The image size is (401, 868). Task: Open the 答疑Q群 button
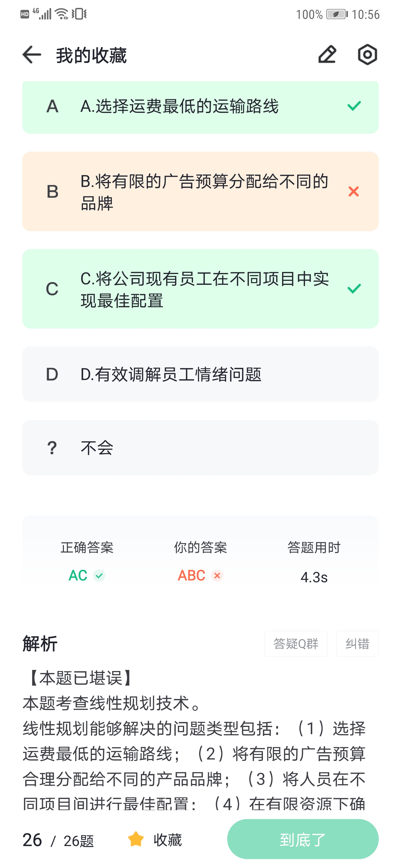[296, 643]
